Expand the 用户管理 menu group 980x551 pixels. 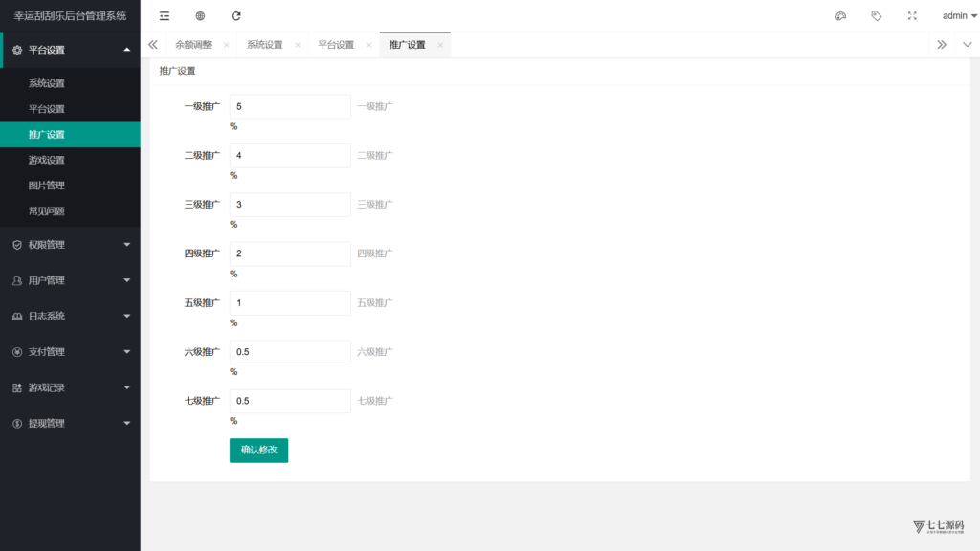coord(70,280)
